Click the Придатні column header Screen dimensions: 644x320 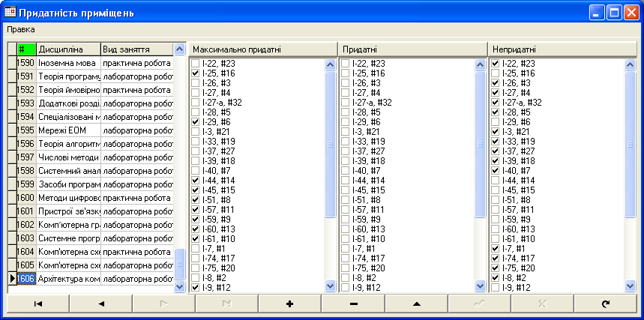pos(413,49)
